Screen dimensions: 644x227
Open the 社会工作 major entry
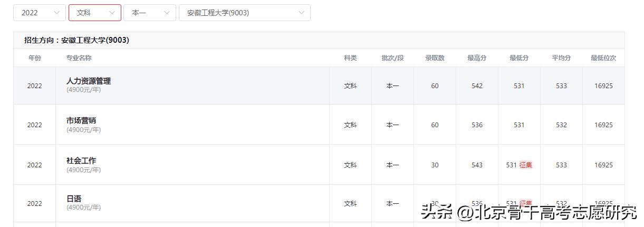[x=81, y=160]
